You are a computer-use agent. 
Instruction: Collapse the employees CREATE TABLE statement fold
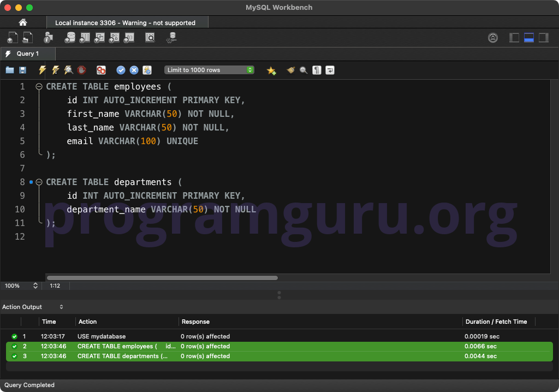click(x=38, y=86)
